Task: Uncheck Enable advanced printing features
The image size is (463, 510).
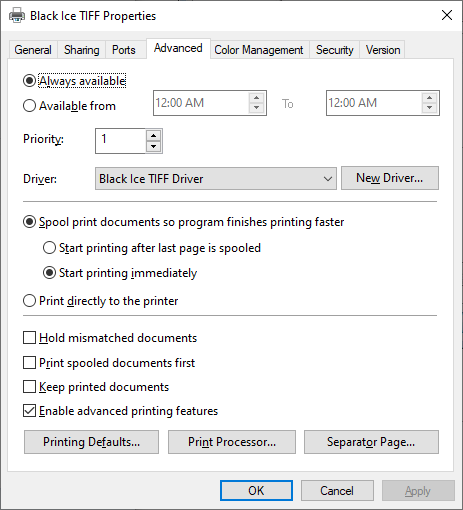Action: (x=29, y=411)
